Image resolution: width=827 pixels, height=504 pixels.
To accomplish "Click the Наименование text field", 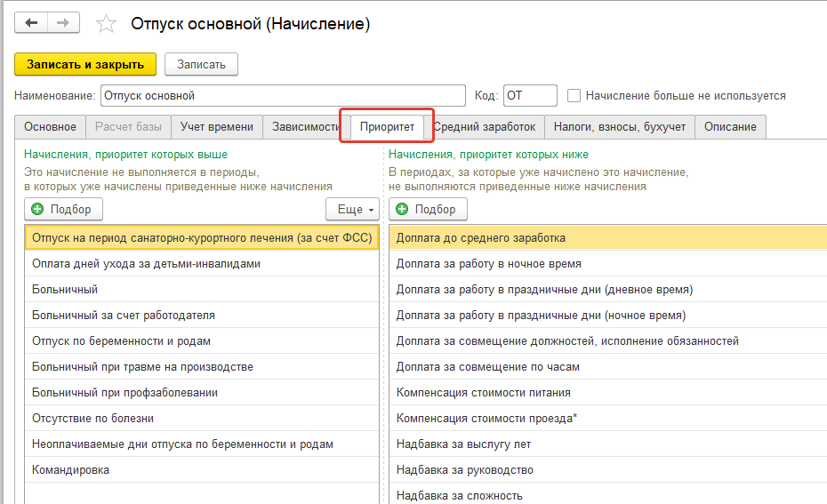I will click(x=283, y=95).
